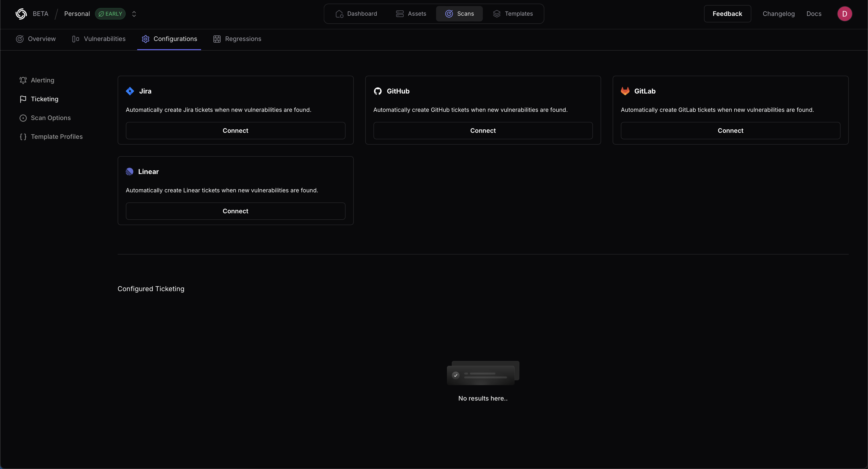Image resolution: width=868 pixels, height=469 pixels.
Task: Click the ProjectDiscovery logo icon
Action: [21, 14]
